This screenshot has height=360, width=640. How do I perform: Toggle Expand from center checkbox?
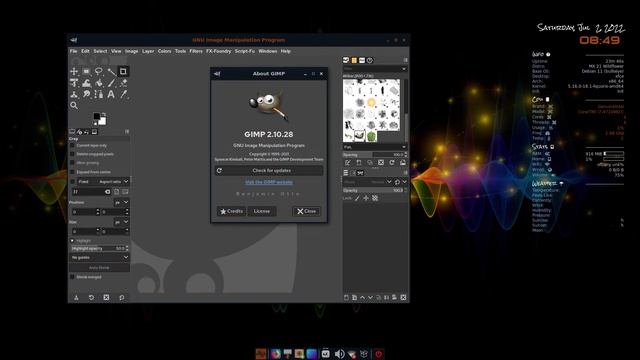coord(72,172)
